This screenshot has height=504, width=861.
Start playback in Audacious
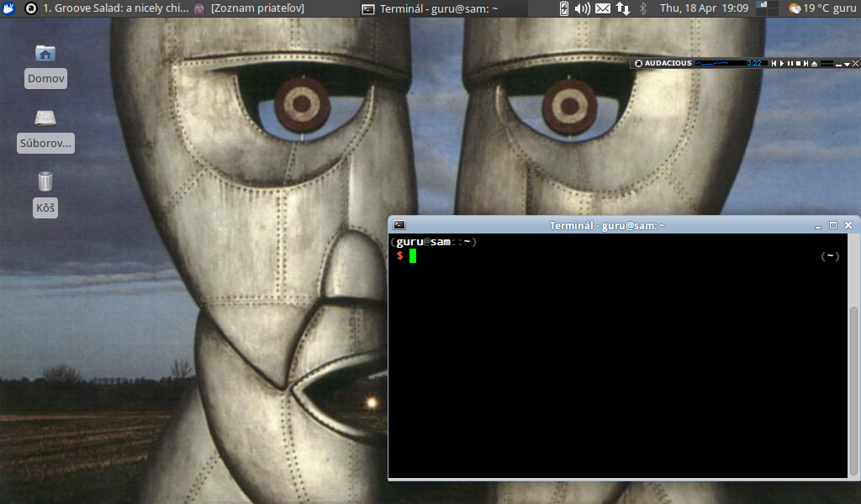point(782,63)
